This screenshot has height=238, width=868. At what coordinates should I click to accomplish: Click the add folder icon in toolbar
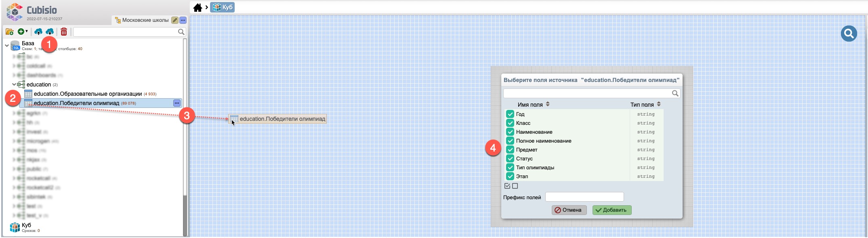click(9, 32)
